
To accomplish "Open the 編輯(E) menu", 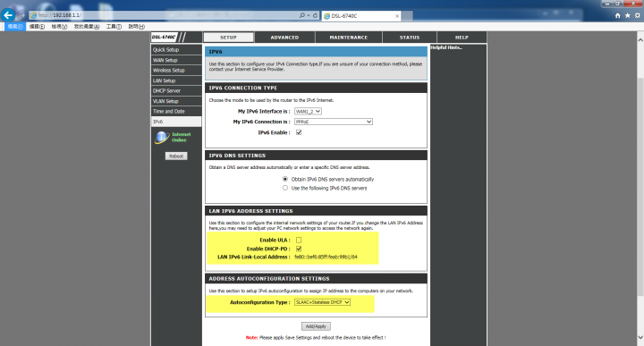I will (37, 26).
